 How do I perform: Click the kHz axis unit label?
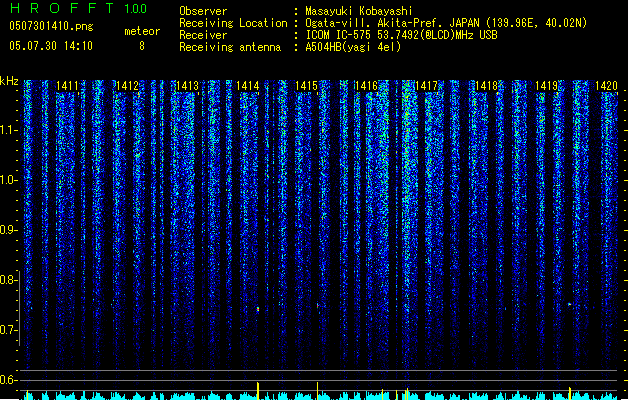click(x=9, y=81)
